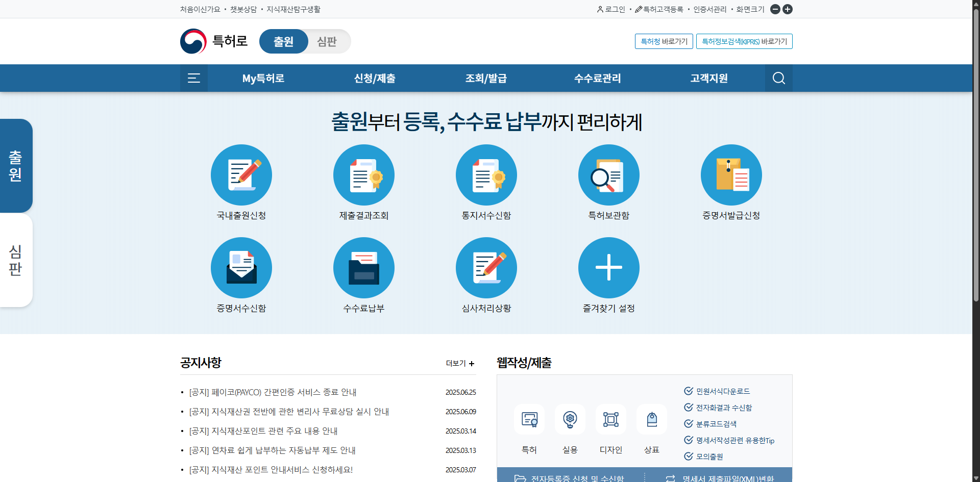Viewport: 980px width, 482px height.
Task: Expand notices with 더보기 plus
Action: coord(459,363)
